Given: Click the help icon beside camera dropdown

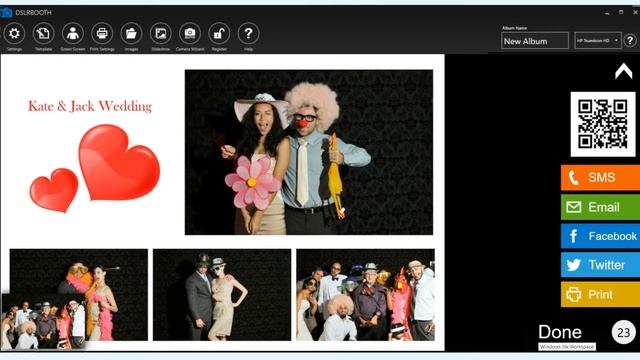Looking at the screenshot, I should tap(630, 40).
